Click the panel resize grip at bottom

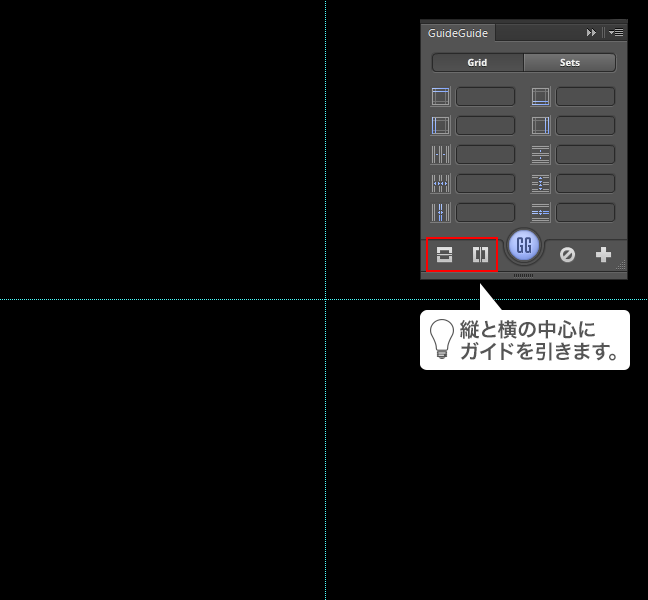pyautogui.click(x=524, y=275)
